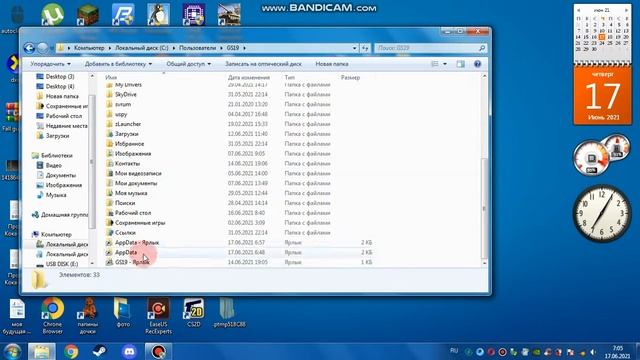The height and width of the screenshot is (360, 640).
Task: Select Музыка library in navigation pane
Action: pos(51,195)
